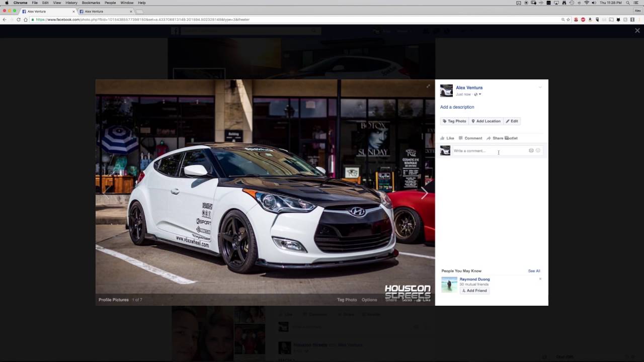The image size is (644, 362).
Task: Go back in Chrome
Action: [5, 20]
